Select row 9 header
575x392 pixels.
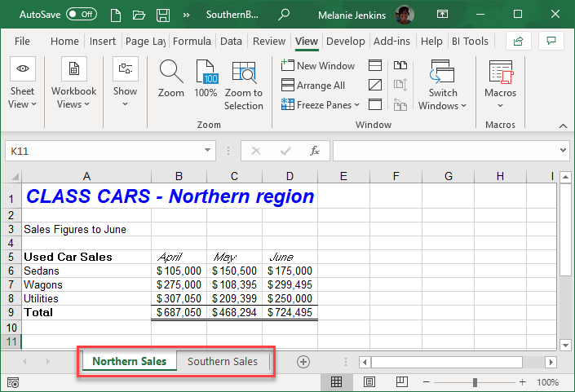[x=11, y=312]
